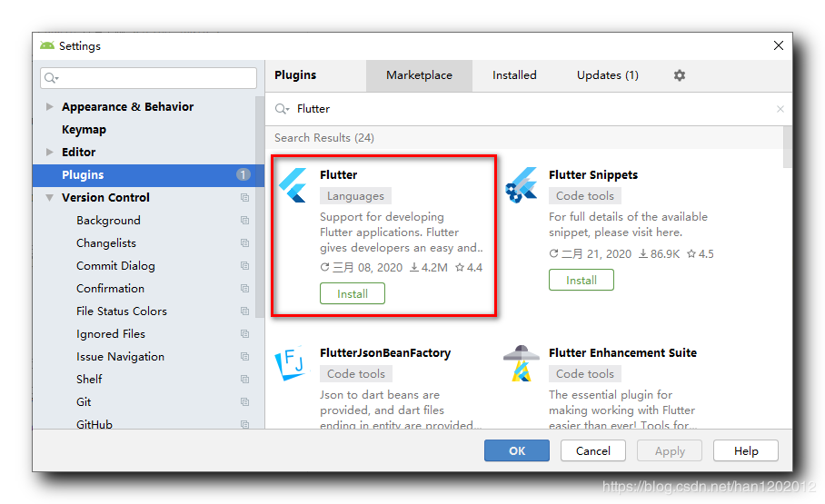Open GitHub settings
825x504 pixels.
tap(94, 423)
